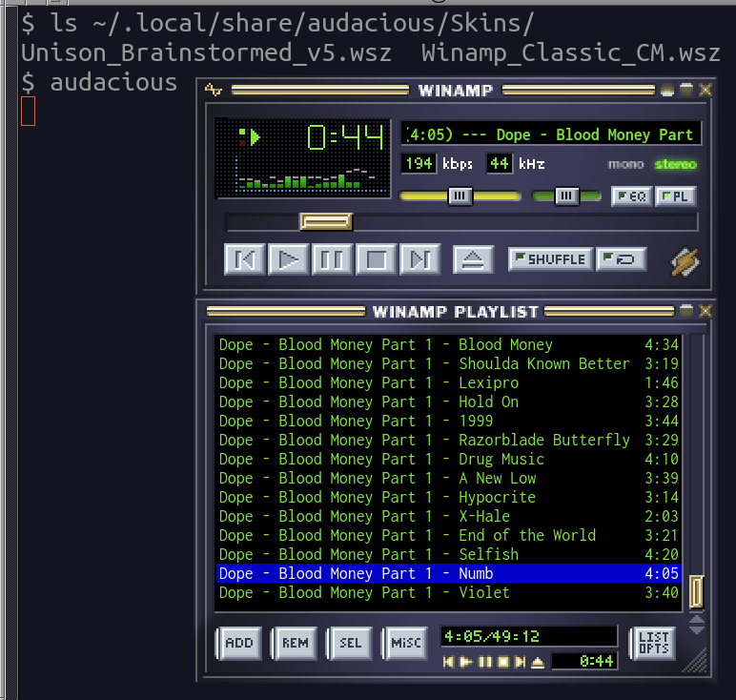Skip to next track in main player
The height and width of the screenshot is (700, 736).
tap(419, 259)
